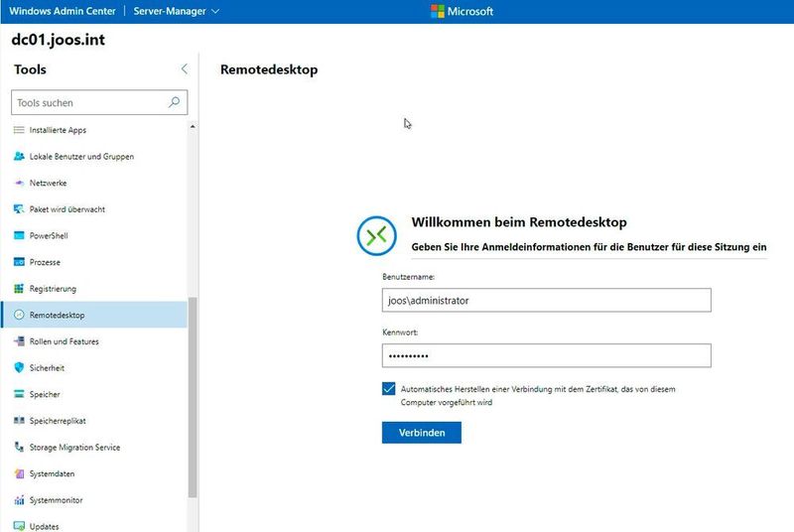
Task: Open Updates tool label
Action: (44, 526)
